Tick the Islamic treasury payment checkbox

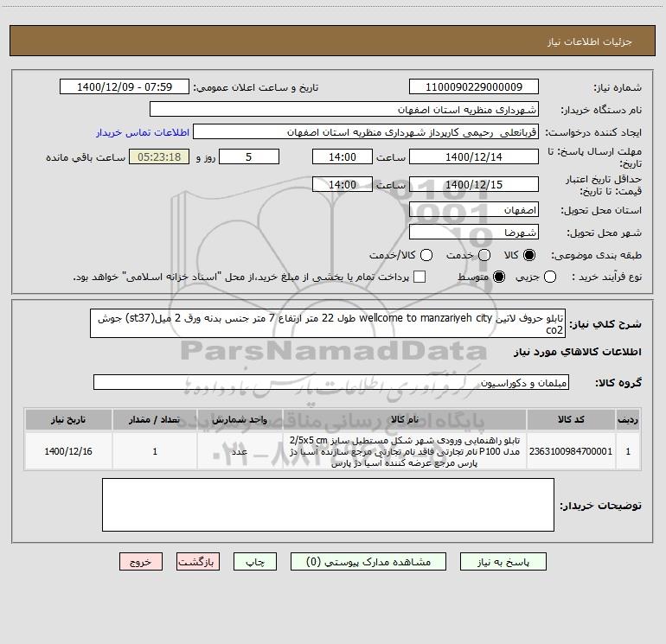coord(419,277)
